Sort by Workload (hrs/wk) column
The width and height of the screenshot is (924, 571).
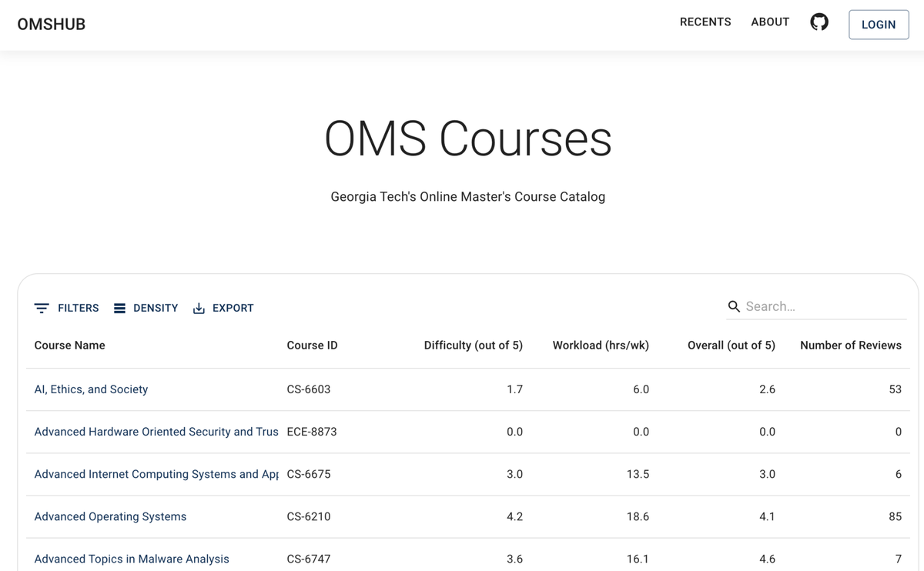601,346
